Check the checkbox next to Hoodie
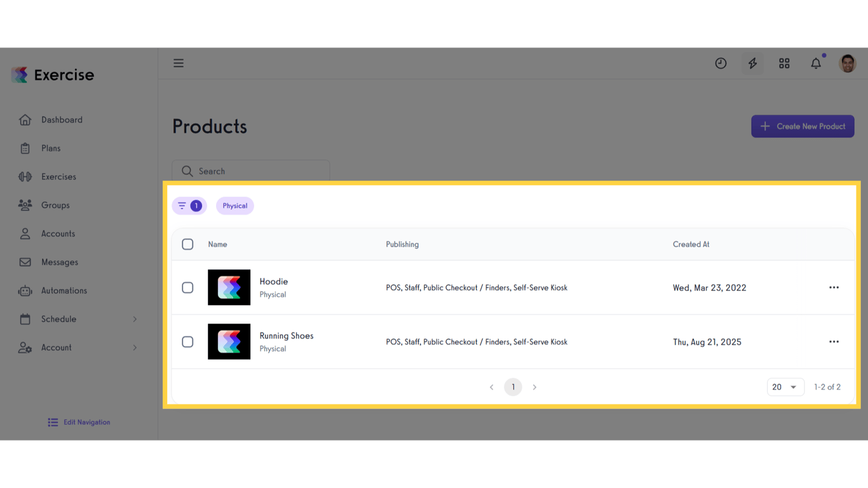The image size is (868, 488). [187, 287]
